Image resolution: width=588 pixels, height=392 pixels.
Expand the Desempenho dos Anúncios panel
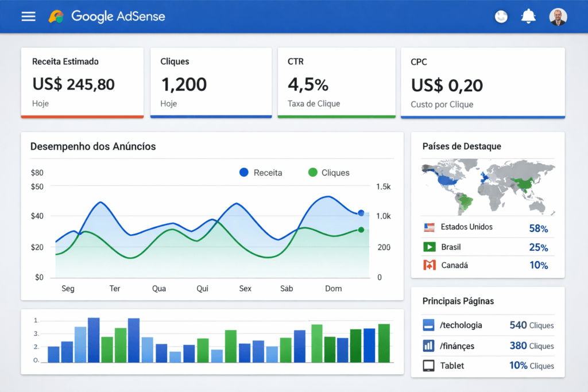93,146
